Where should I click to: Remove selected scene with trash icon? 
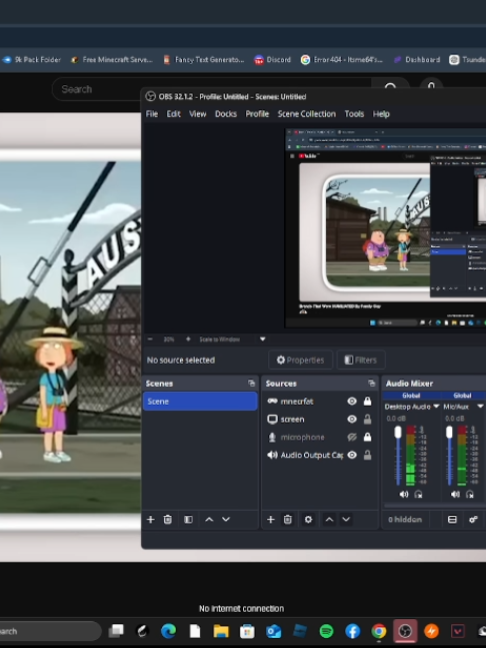tap(167, 519)
